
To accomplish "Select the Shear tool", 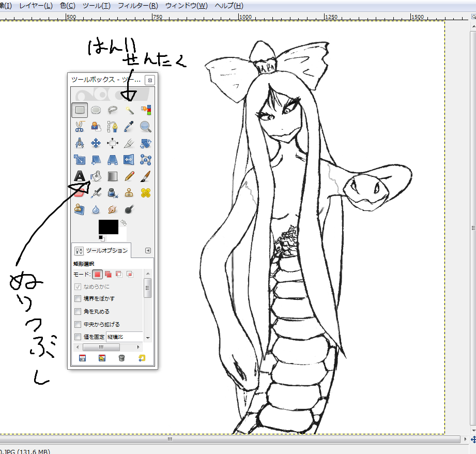I will [x=96, y=159].
